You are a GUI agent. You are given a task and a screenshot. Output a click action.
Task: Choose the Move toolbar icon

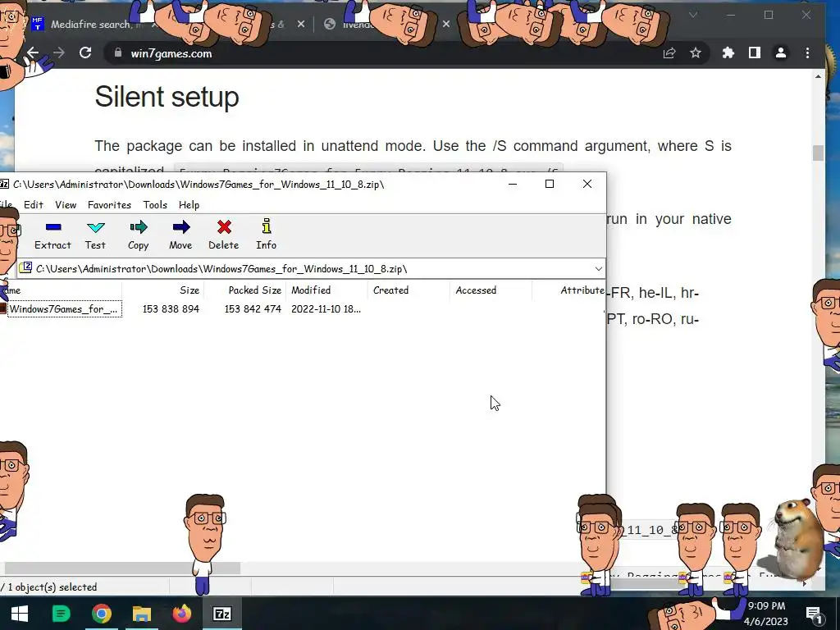181,235
